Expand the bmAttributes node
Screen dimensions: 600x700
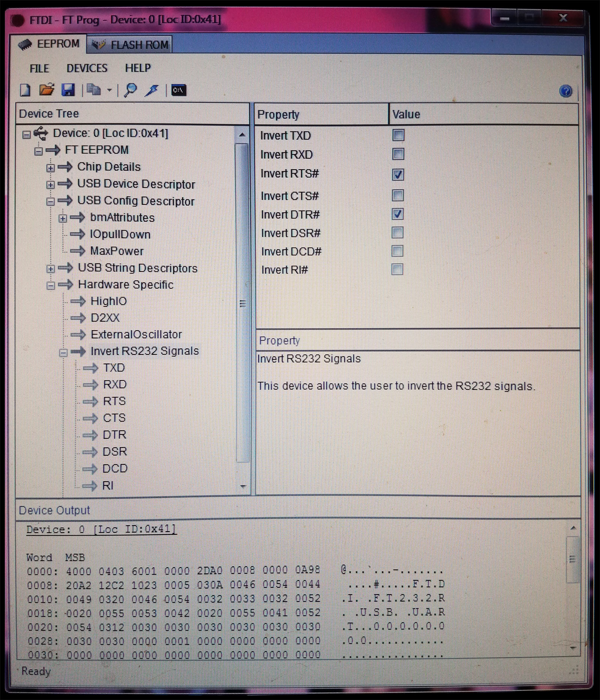(63, 218)
